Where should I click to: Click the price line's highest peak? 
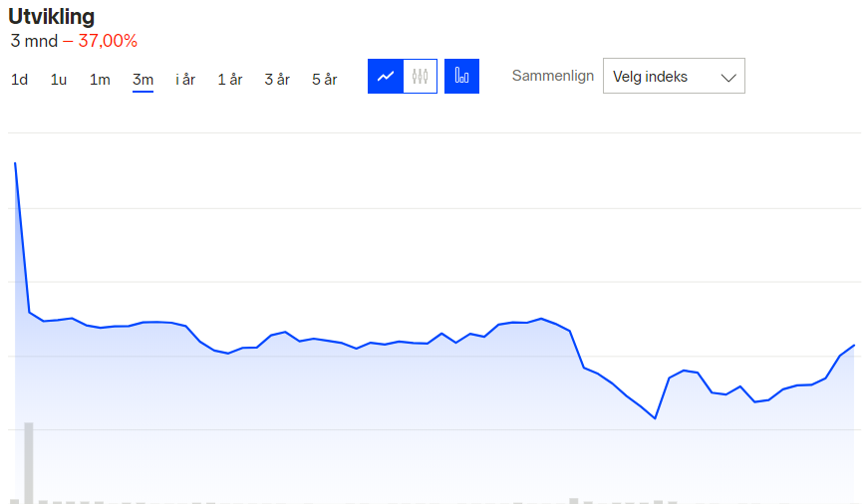click(x=15, y=162)
